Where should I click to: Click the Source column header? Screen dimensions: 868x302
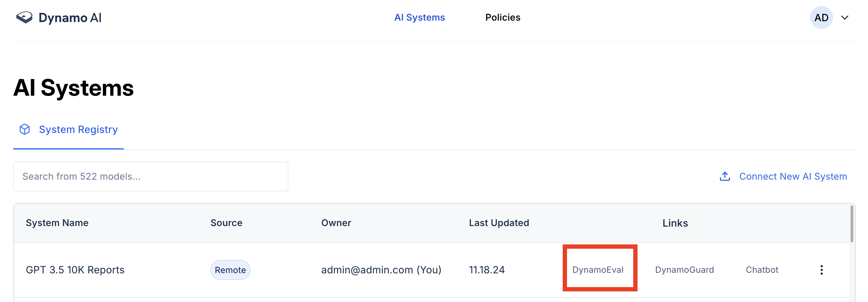coord(226,223)
